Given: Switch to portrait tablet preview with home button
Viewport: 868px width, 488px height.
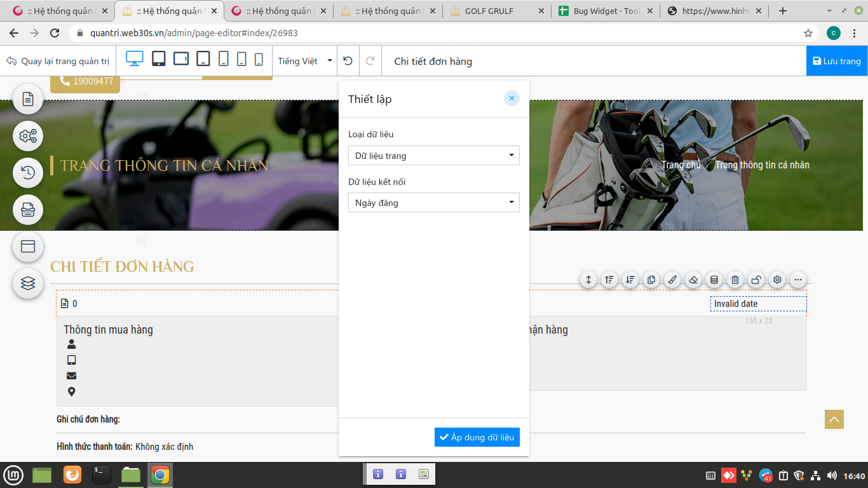Looking at the screenshot, I should [159, 59].
